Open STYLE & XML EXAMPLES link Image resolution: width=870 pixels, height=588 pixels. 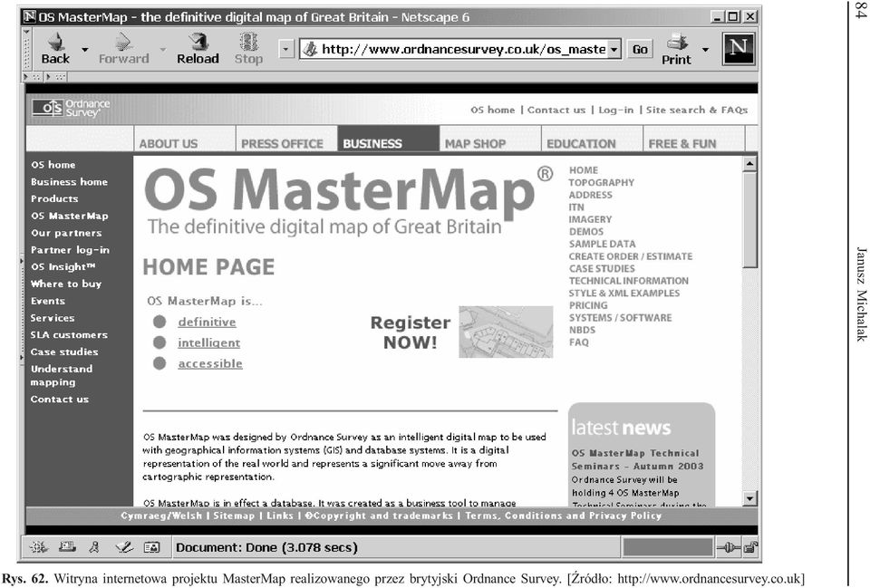coord(624,293)
